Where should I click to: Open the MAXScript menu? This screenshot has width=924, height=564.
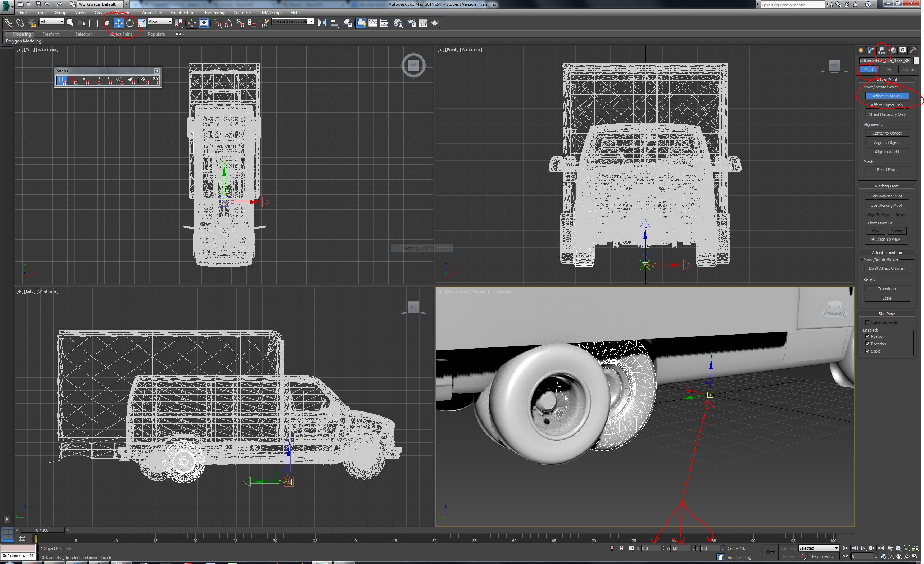272,12
